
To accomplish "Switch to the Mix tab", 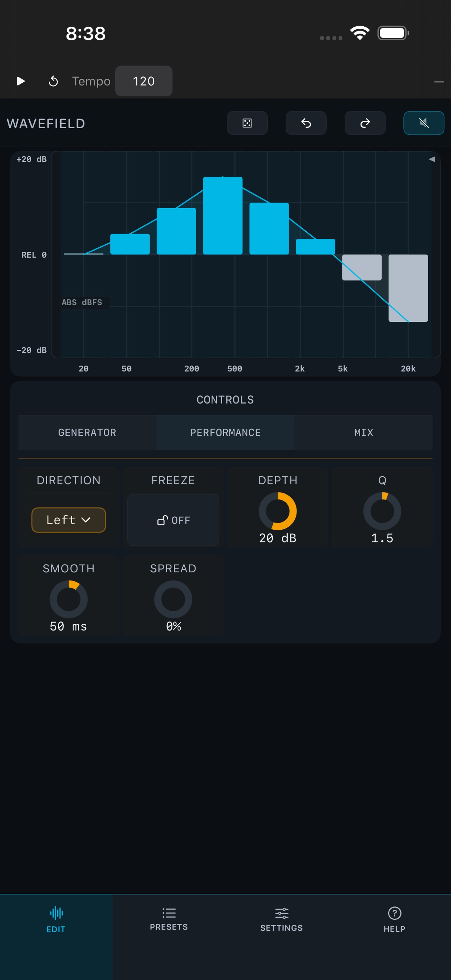I will pyautogui.click(x=363, y=432).
